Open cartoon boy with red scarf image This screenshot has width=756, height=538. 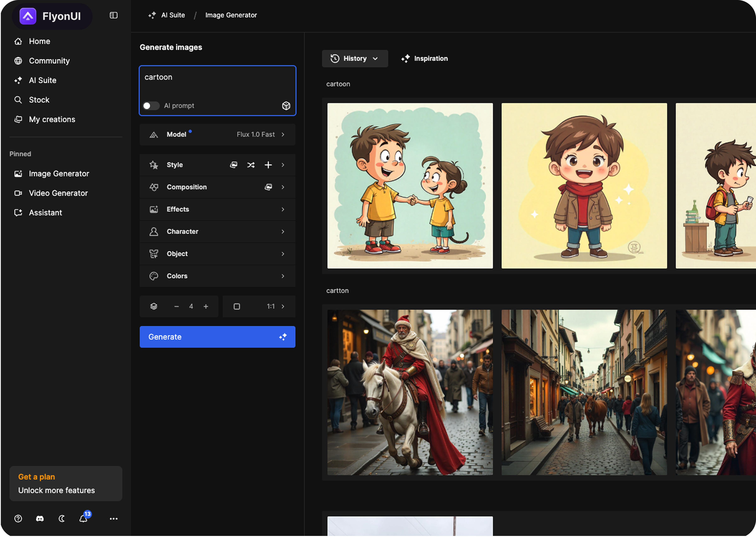[584, 186]
